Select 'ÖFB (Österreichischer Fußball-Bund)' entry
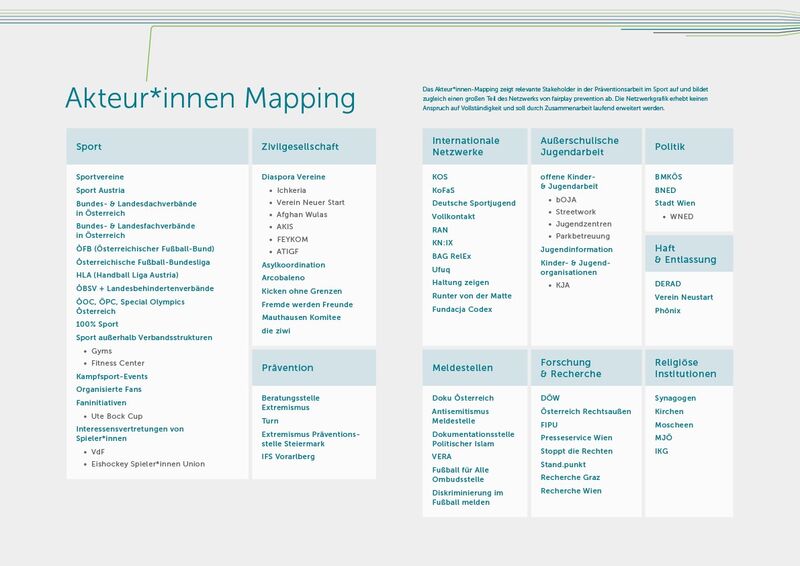 coord(145,249)
